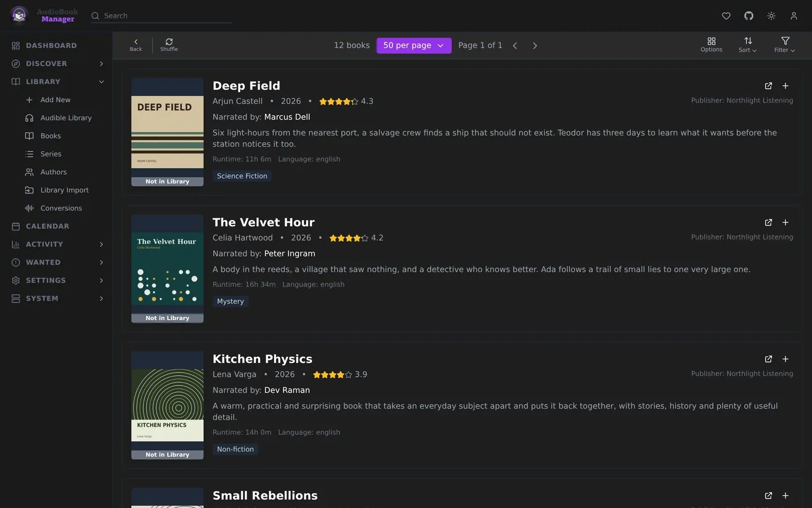Go to the next page arrow
Image resolution: width=812 pixels, height=508 pixels.
(535, 46)
